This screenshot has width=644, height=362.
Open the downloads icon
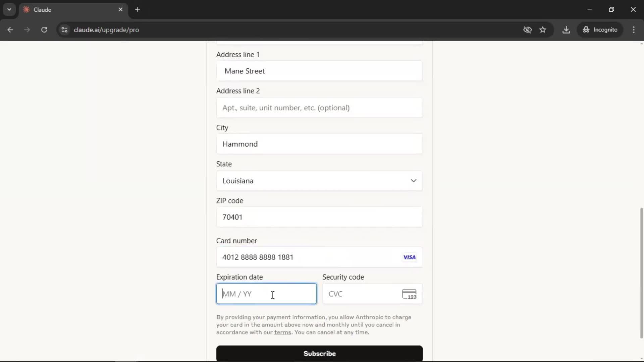click(x=566, y=30)
